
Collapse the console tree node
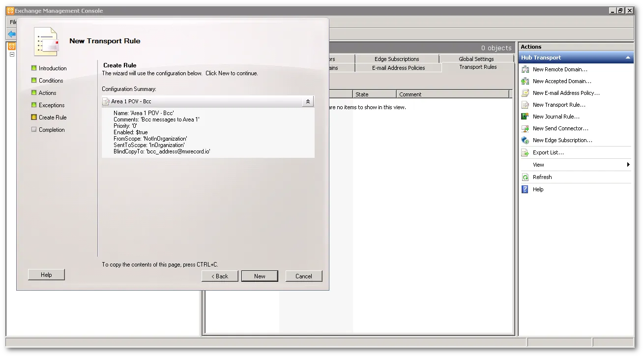[12, 55]
